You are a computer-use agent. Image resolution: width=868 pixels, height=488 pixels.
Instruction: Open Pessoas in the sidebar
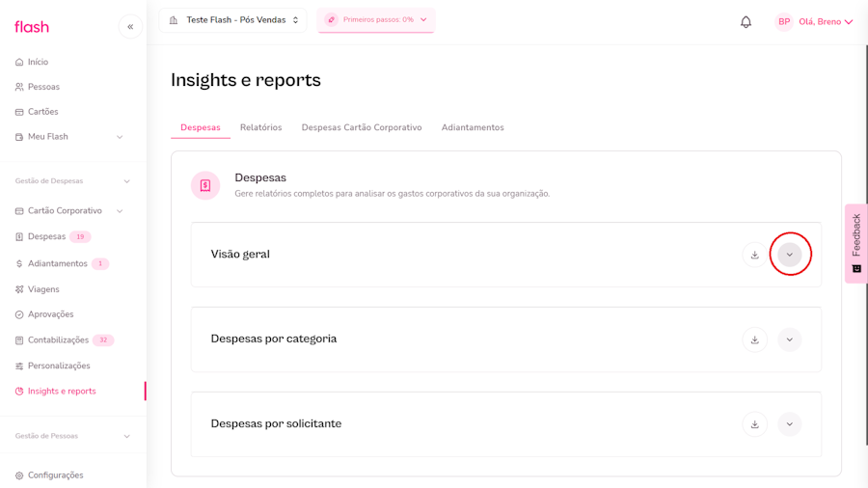(43, 87)
